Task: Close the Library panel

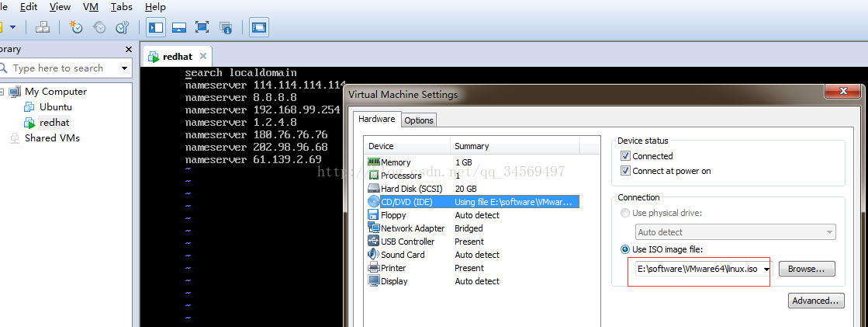Action: (x=129, y=50)
